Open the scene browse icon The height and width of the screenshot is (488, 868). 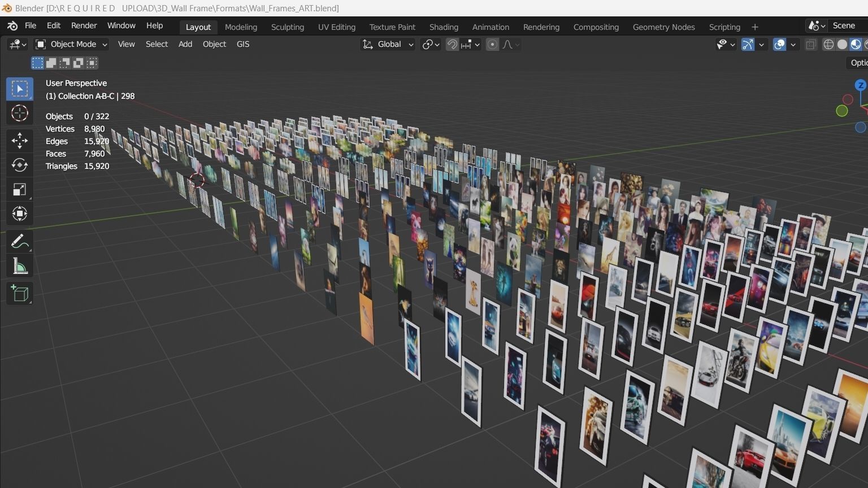coord(817,26)
